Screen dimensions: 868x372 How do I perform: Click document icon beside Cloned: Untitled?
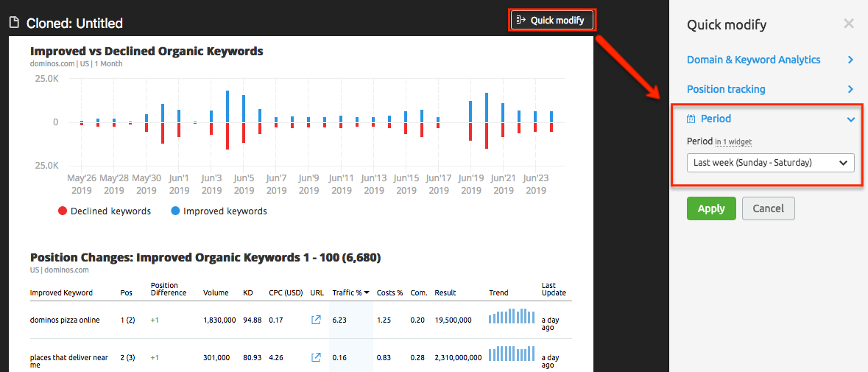point(15,24)
